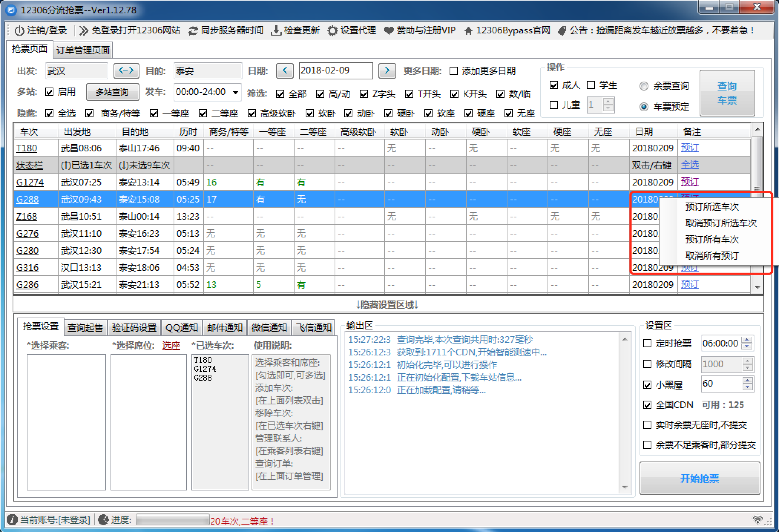This screenshot has height=532, width=779.
Task: Enable scheduled ticket grabbing checkbox
Action: (x=647, y=344)
